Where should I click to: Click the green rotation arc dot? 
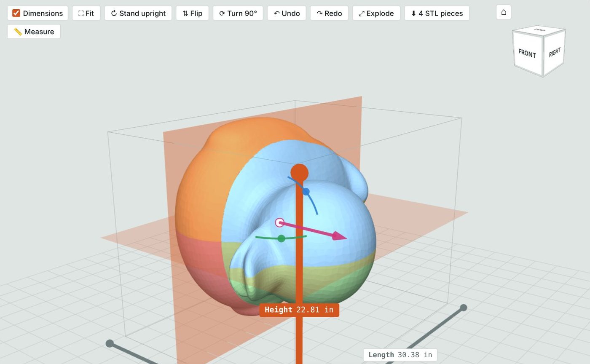click(x=281, y=238)
